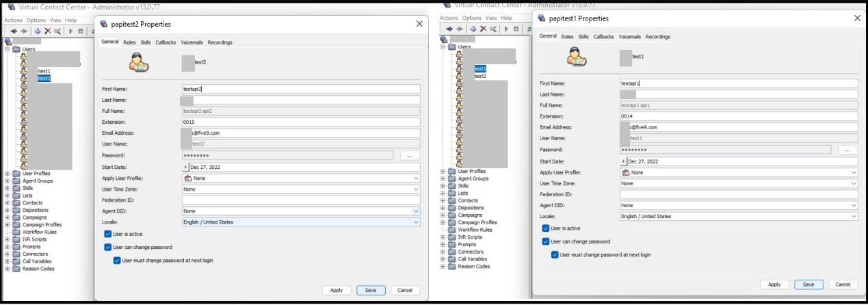Switch to the Skills tab in papitest2 Properties
The width and height of the screenshot is (868, 305).
coord(146,42)
